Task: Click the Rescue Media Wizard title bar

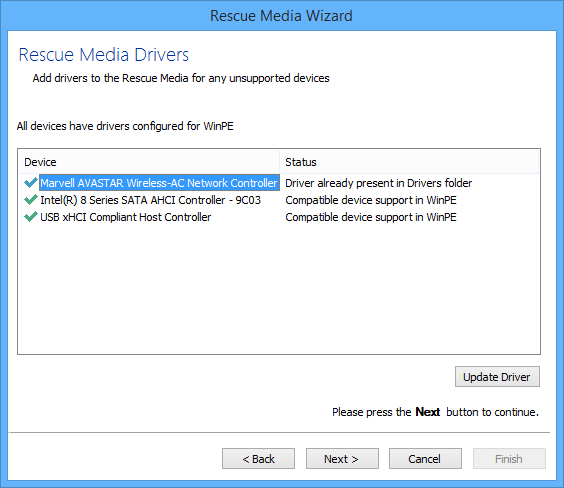Action: [281, 16]
